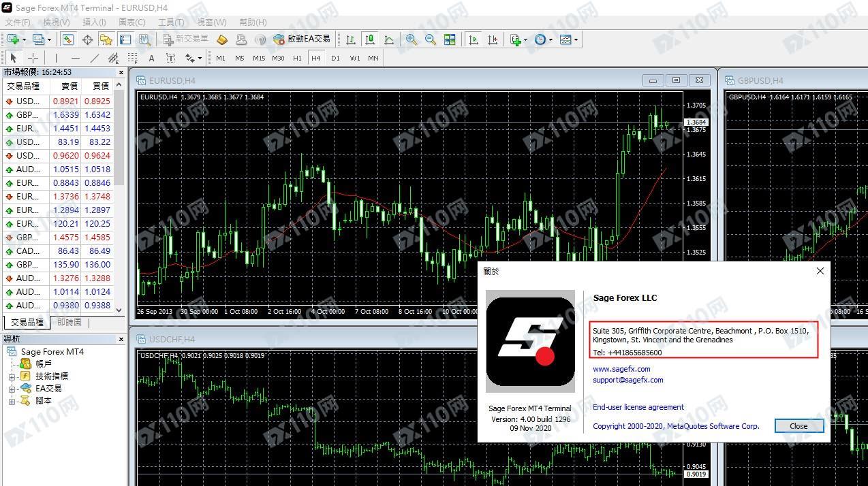The image size is (868, 486).
Task: Switch chart to M15 timeframe
Action: click(259, 58)
